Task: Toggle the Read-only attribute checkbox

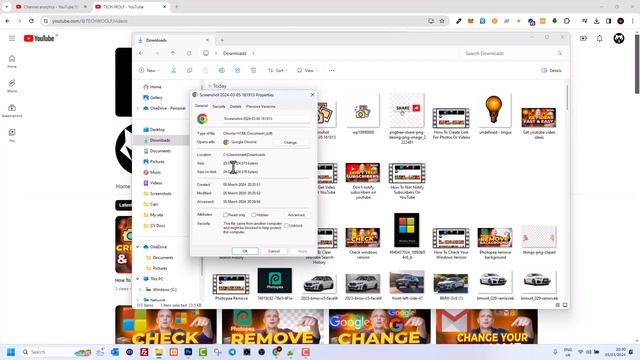Action: (225, 215)
